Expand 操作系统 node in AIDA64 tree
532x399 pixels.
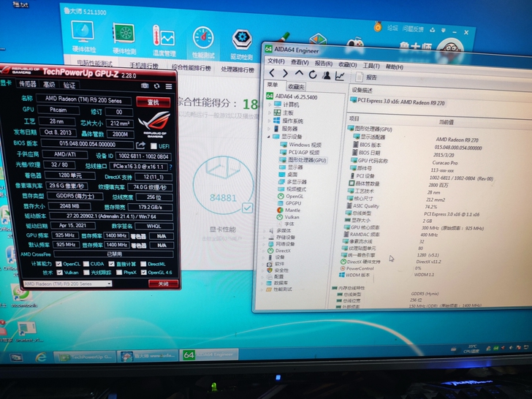point(270,121)
